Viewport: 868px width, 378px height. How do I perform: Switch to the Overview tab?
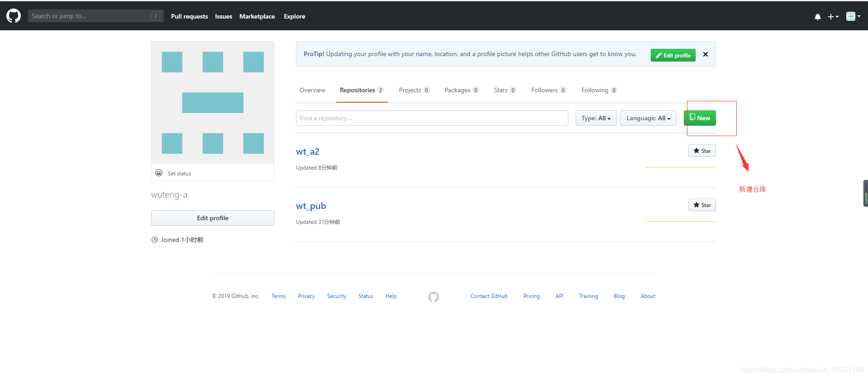(312, 90)
